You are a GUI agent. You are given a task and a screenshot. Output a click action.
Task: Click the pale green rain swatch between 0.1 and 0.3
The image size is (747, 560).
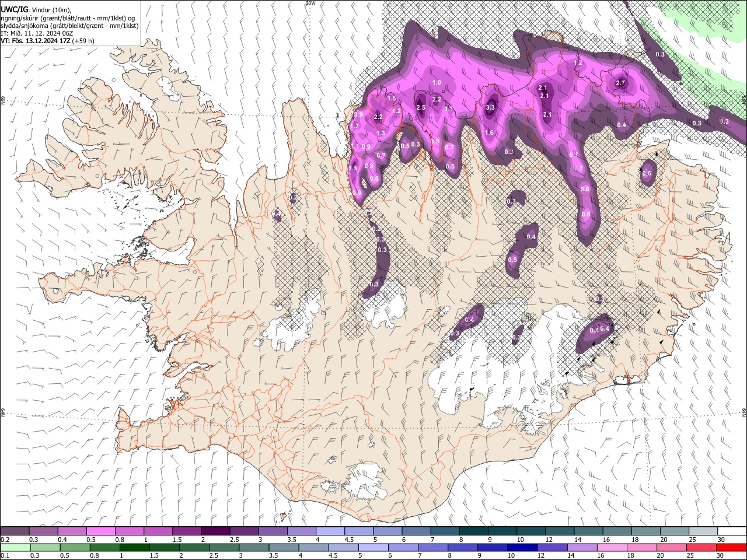pyautogui.click(x=15, y=547)
